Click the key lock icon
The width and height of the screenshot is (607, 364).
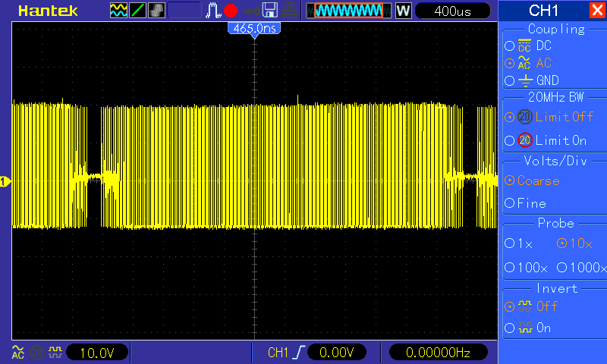tap(252, 11)
